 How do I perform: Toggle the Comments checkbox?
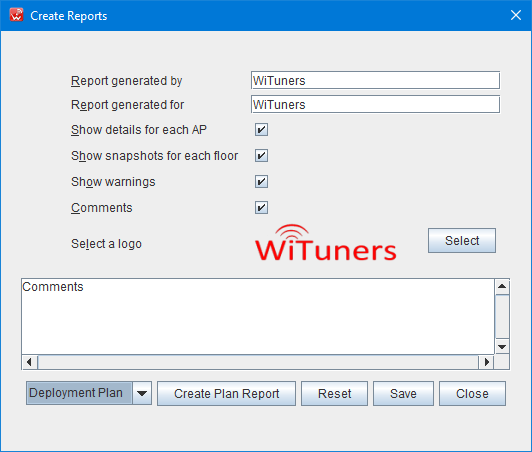point(261,208)
